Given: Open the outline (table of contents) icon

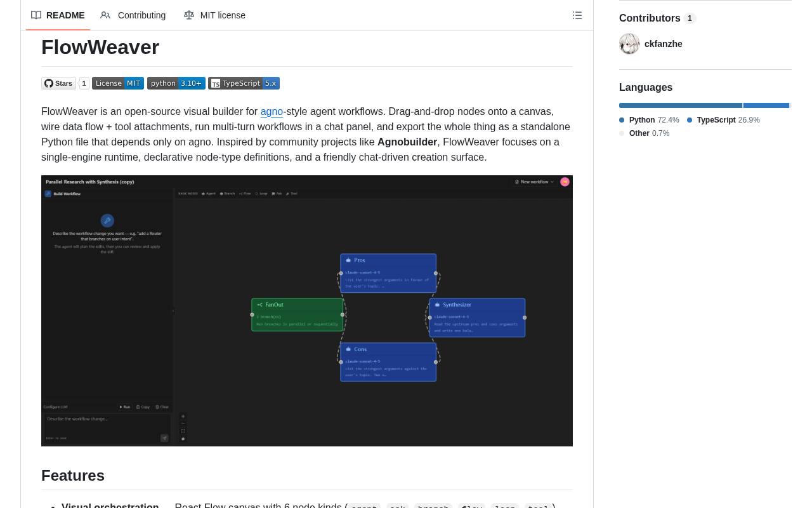Looking at the screenshot, I should (577, 15).
